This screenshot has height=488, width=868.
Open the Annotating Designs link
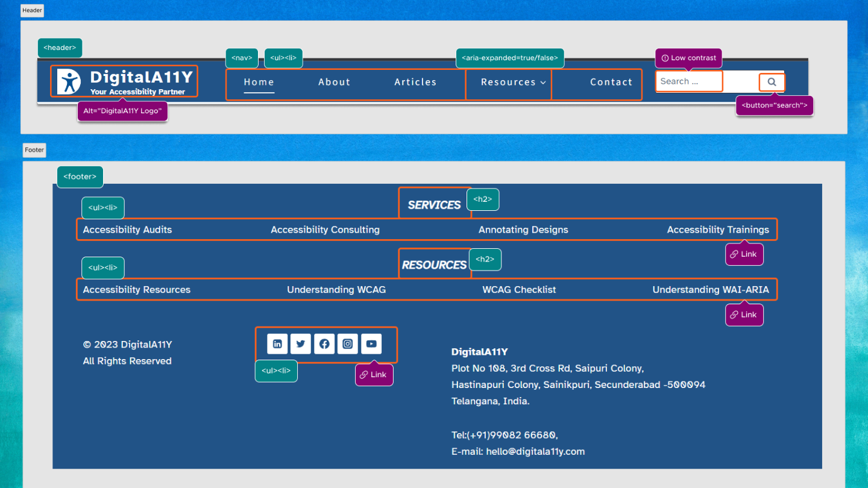coord(523,230)
